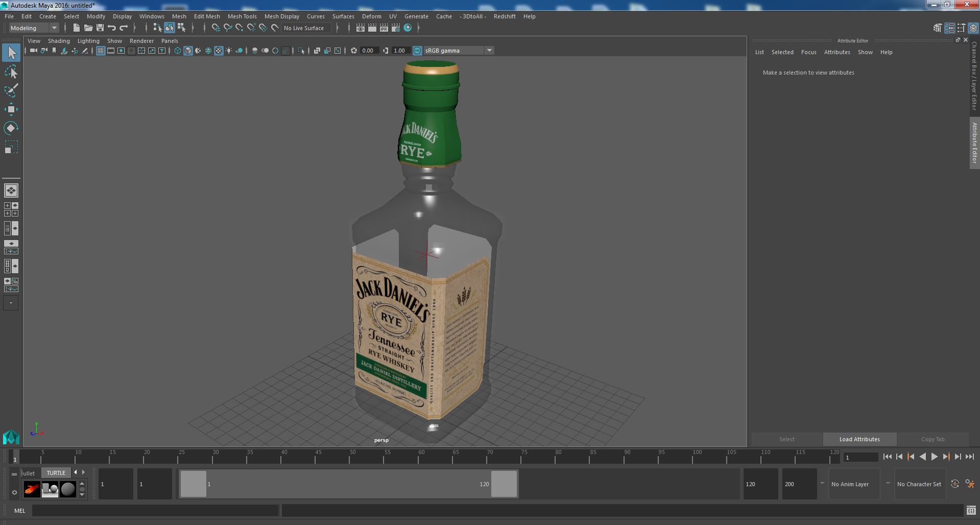Click the Copy Tab button
980x525 pixels.
pyautogui.click(x=933, y=439)
